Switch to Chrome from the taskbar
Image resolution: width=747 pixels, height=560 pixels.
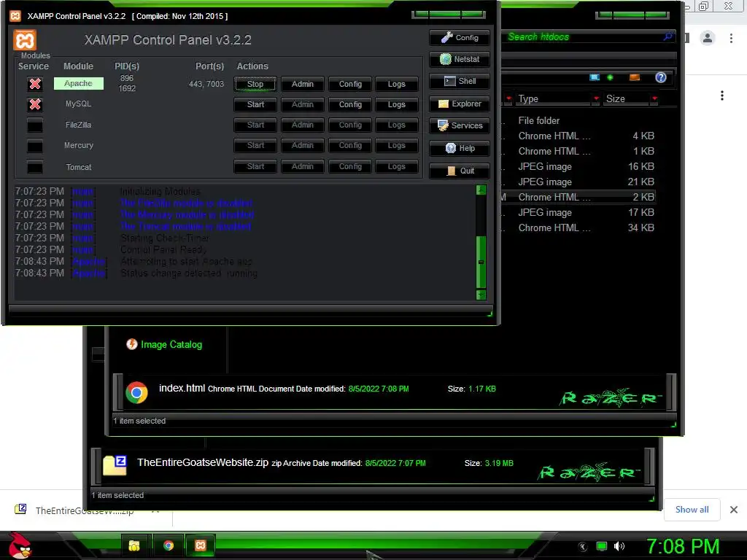(x=169, y=545)
